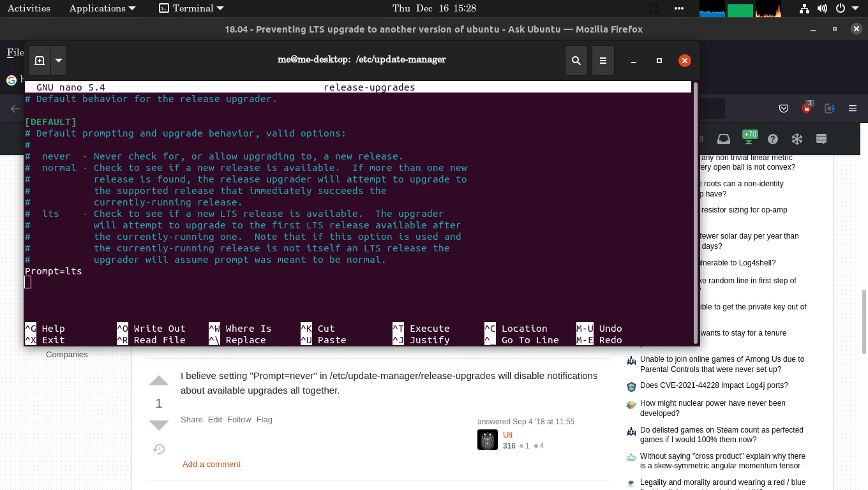Click the Google favicon tab in Firefox
Image resolution: width=868 pixels, height=490 pixels.
tap(11, 80)
